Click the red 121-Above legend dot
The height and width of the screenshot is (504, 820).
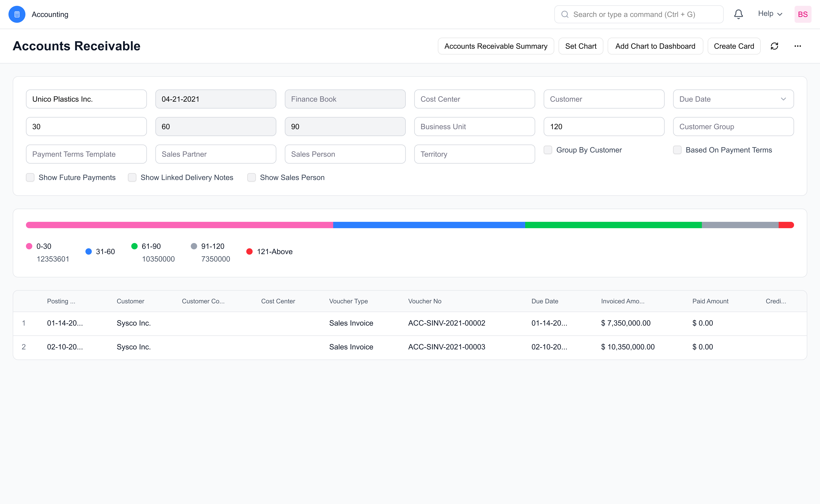[x=249, y=252]
